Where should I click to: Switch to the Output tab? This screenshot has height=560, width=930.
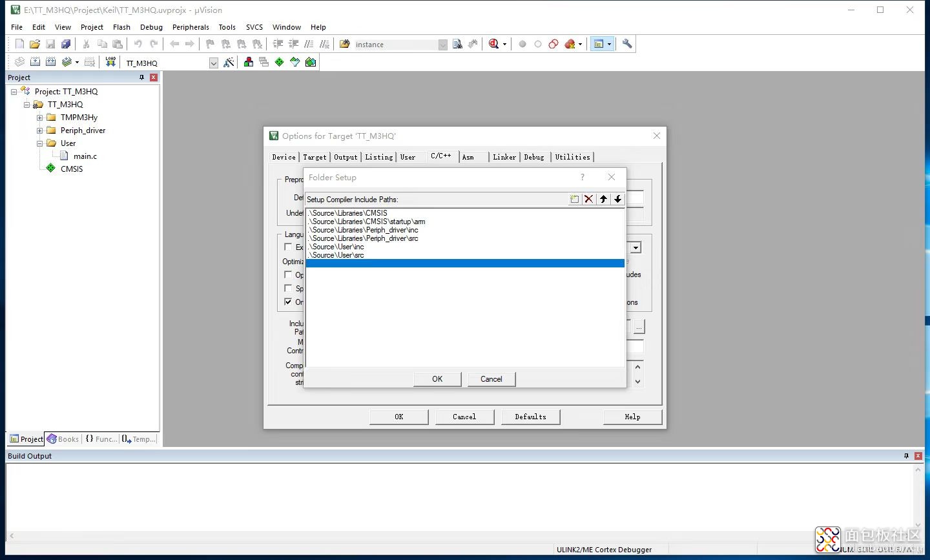pos(346,157)
